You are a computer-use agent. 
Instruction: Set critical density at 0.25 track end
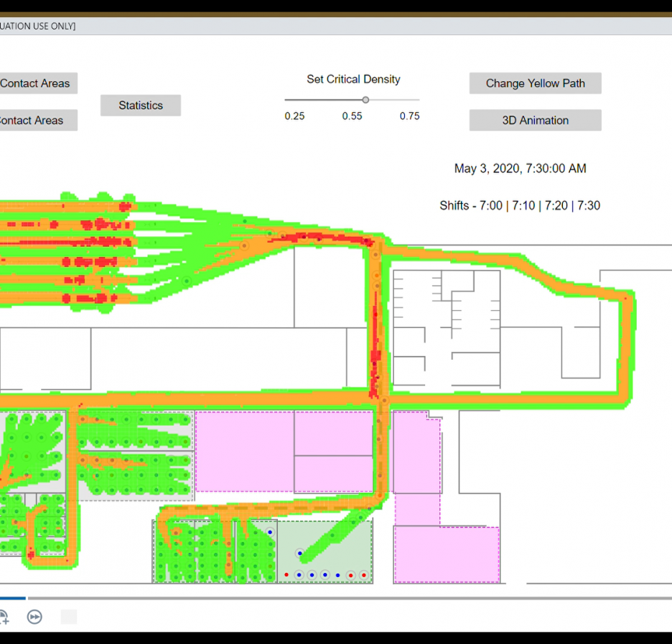click(x=286, y=100)
